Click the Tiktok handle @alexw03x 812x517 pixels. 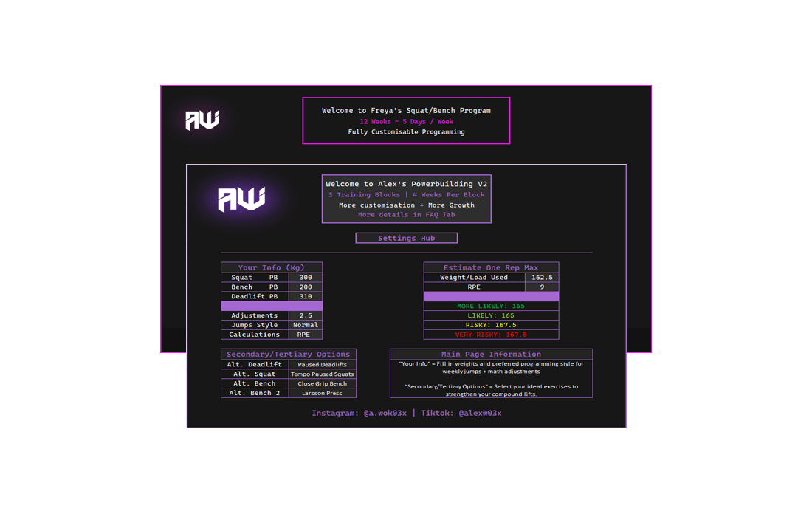[x=480, y=413]
